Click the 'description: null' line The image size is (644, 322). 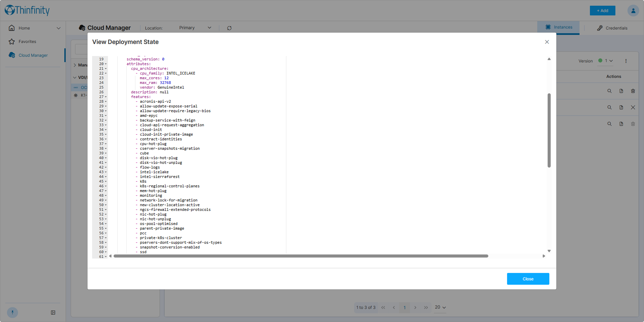(x=150, y=92)
